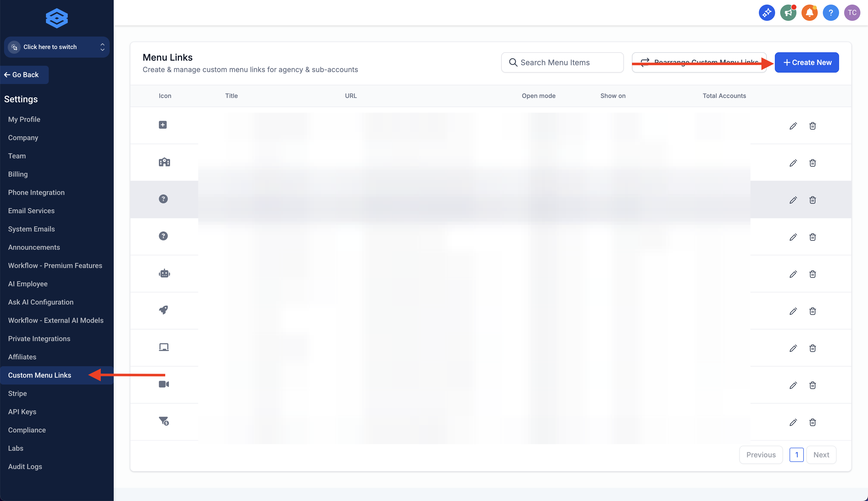Expand the Click here to switch dropdown

point(57,47)
